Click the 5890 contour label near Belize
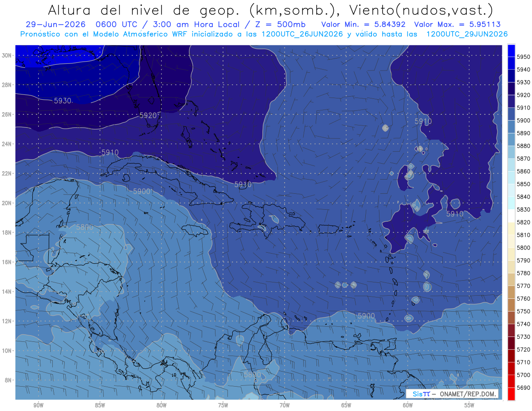Screen dimensions: 532x411 click(84, 227)
